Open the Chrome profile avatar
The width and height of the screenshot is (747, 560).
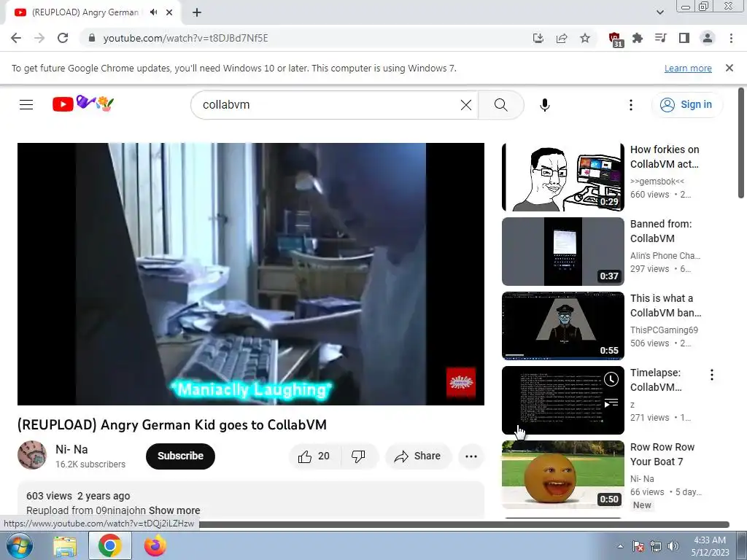click(708, 38)
